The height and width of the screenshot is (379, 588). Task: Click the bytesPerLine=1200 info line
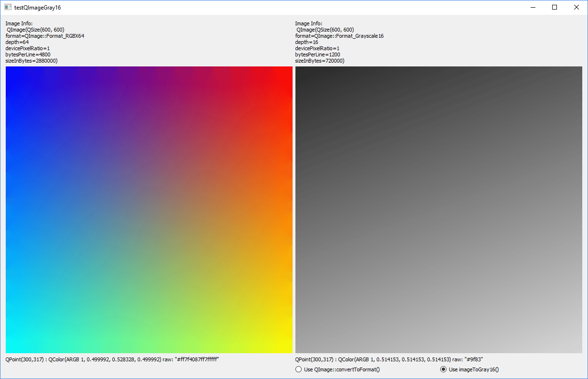point(317,54)
